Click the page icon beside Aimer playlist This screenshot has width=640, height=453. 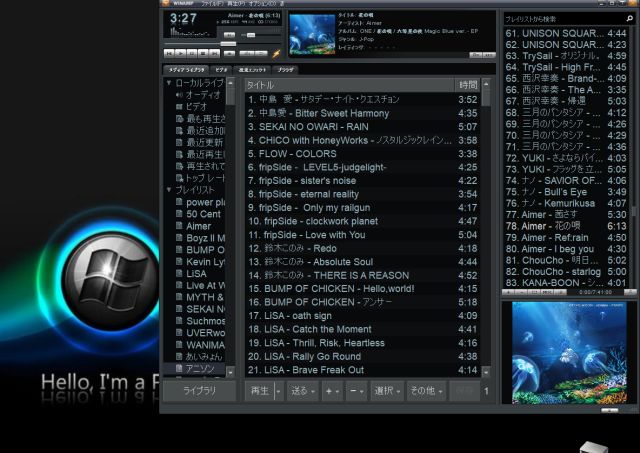click(179, 226)
